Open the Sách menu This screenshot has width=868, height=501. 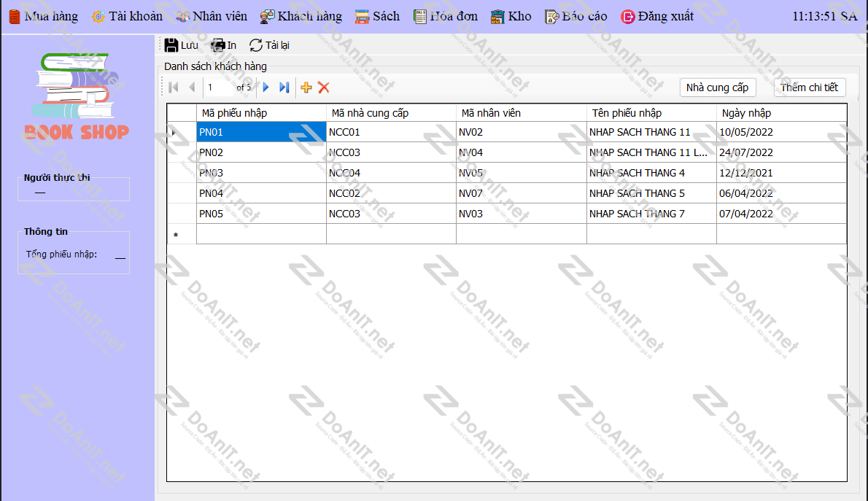[378, 17]
